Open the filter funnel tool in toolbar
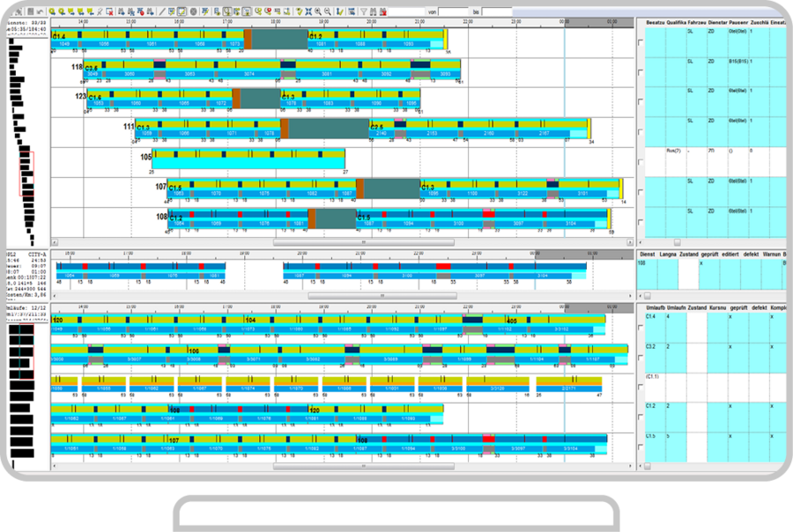This screenshot has height=532, width=793. [x=363, y=11]
